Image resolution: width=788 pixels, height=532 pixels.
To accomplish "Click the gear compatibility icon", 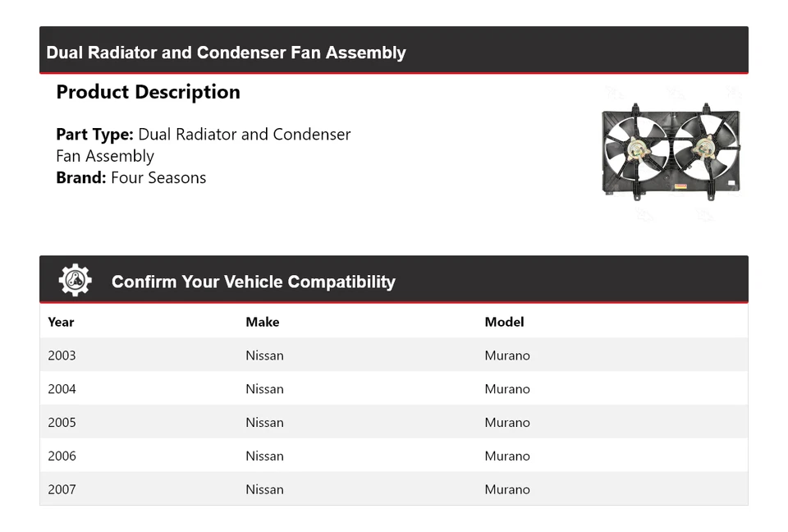I will pos(75,281).
